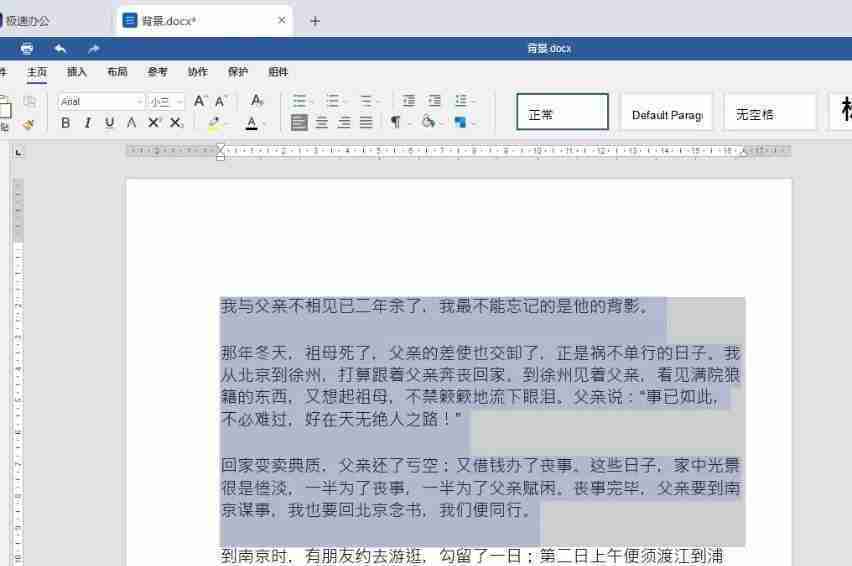
Task: Click the line spacing icon
Action: (x=461, y=101)
